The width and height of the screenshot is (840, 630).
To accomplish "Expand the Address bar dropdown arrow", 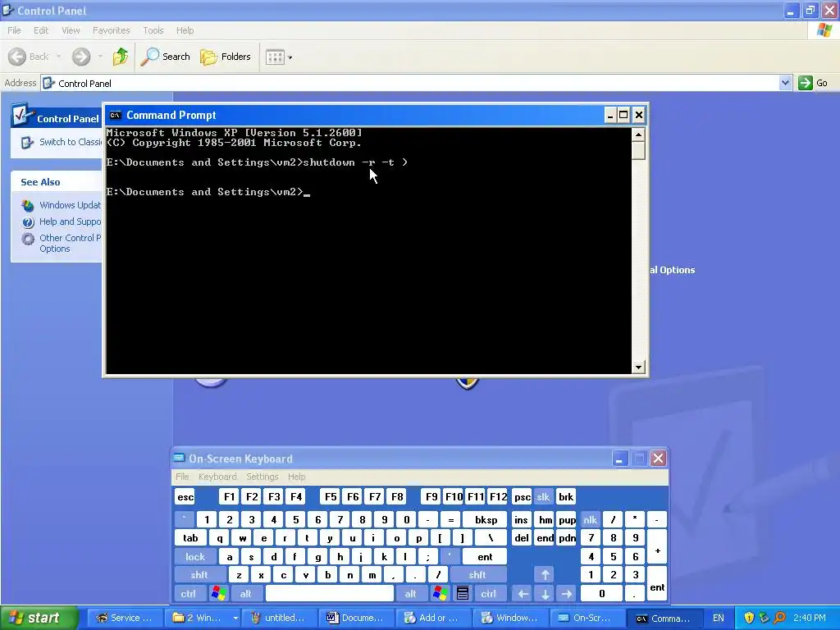I will (x=785, y=83).
